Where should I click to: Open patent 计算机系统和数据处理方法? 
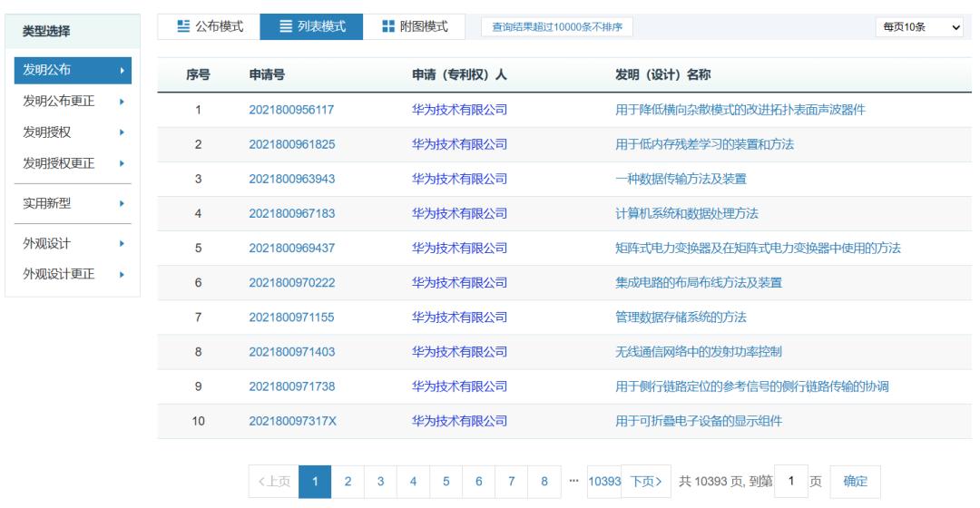point(686,214)
